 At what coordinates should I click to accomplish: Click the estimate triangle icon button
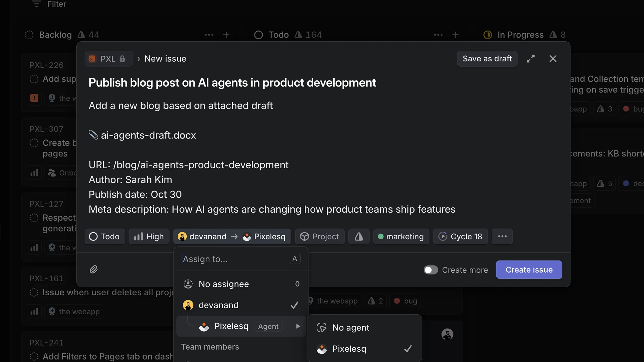(359, 236)
